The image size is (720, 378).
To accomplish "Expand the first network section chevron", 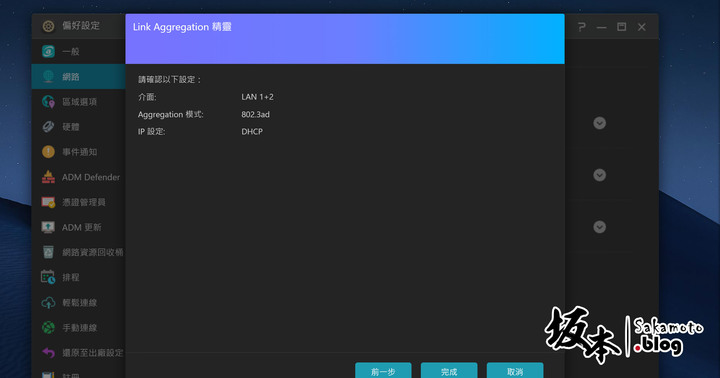I will [x=599, y=123].
